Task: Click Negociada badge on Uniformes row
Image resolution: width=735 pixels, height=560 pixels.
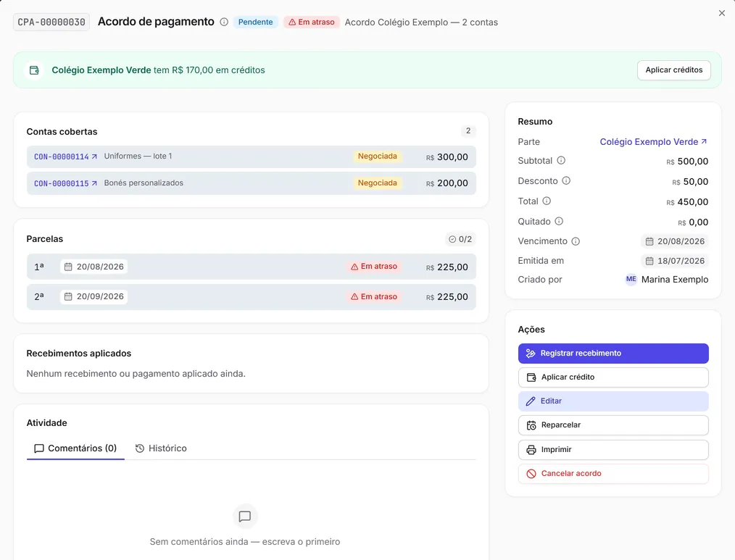Action: [378, 156]
